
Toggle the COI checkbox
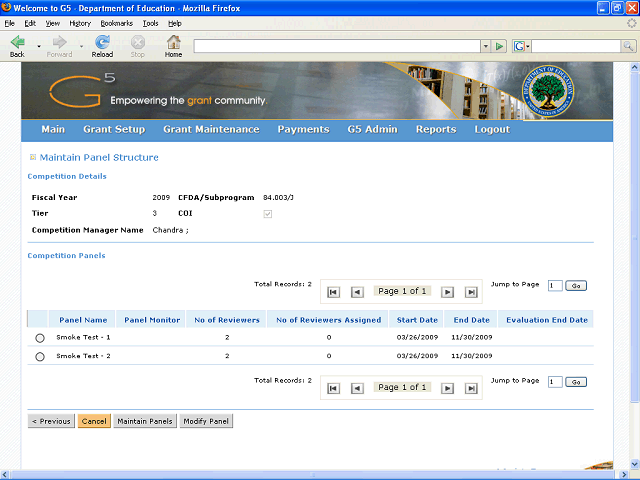pyautogui.click(x=268, y=214)
